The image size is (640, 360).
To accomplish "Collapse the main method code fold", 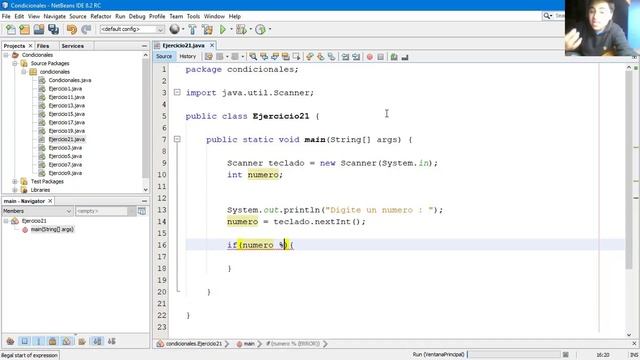I will 177,140.
